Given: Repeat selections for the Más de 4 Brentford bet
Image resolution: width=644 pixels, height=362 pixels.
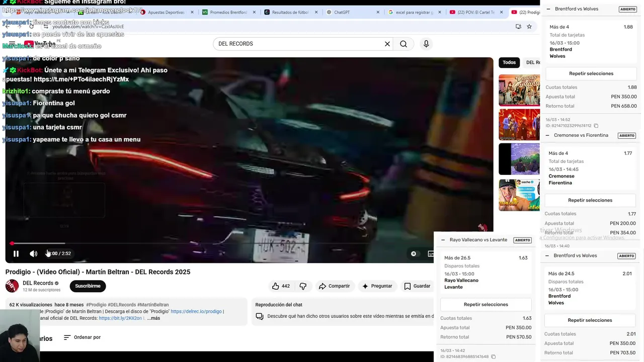Looking at the screenshot, I should click(591, 73).
